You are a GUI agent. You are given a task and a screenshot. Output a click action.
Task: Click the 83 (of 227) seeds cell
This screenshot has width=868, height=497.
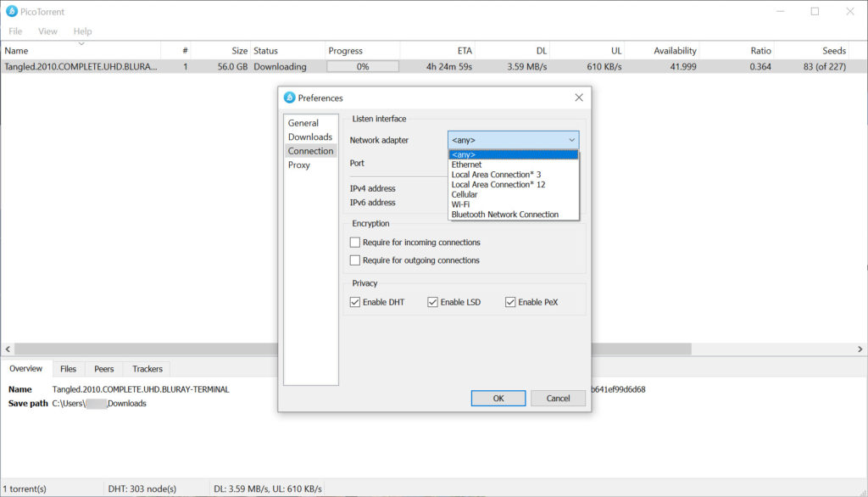click(x=825, y=66)
